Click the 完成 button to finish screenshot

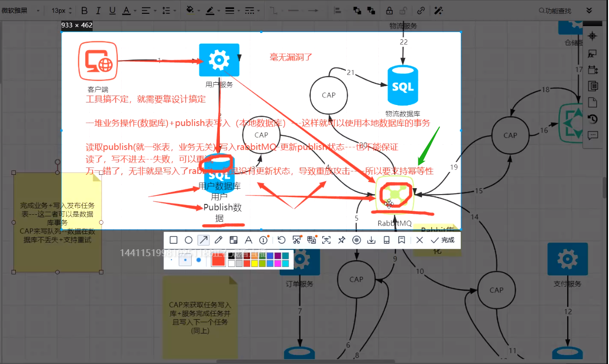click(x=442, y=240)
